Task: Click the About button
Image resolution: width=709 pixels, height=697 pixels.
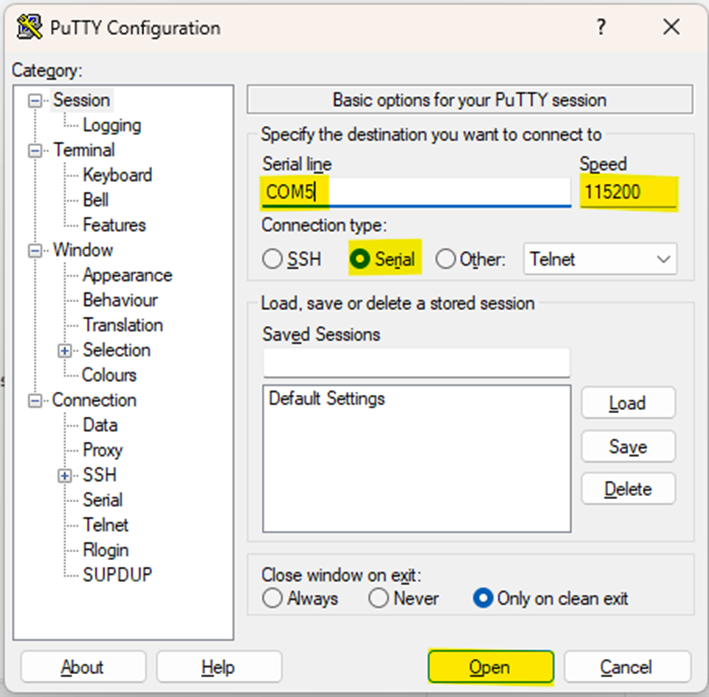Action: click(x=83, y=667)
